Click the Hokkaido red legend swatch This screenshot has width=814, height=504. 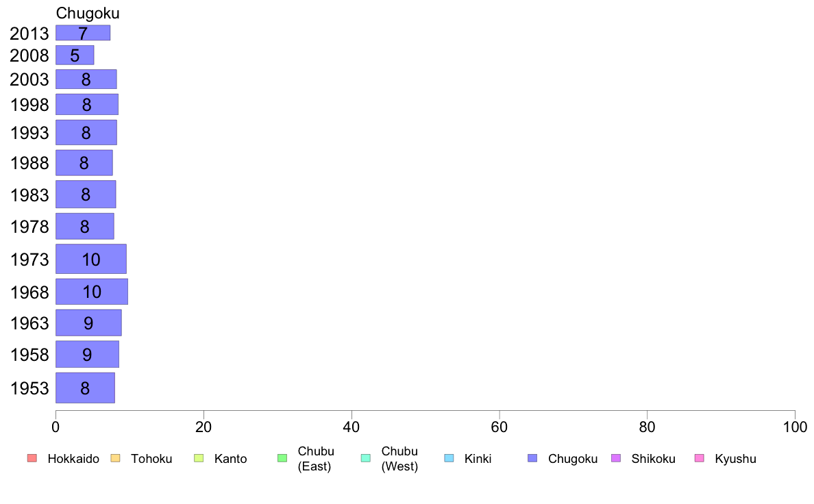point(32,458)
